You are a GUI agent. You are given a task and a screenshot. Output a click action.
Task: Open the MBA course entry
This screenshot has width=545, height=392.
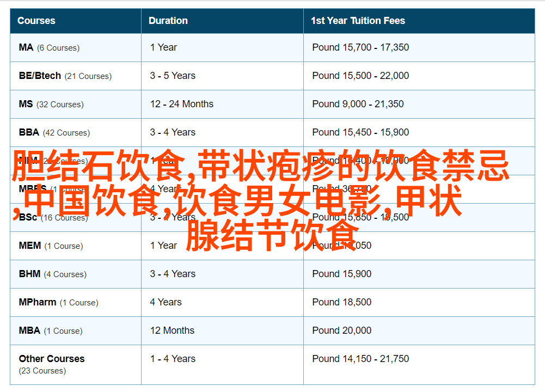29,330
